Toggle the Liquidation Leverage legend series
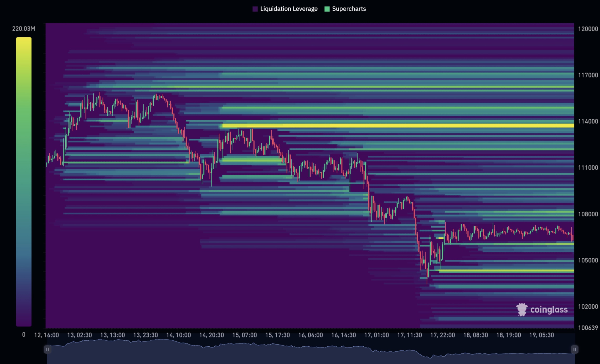Screen dimensions: 600x364 [x=288, y=9]
